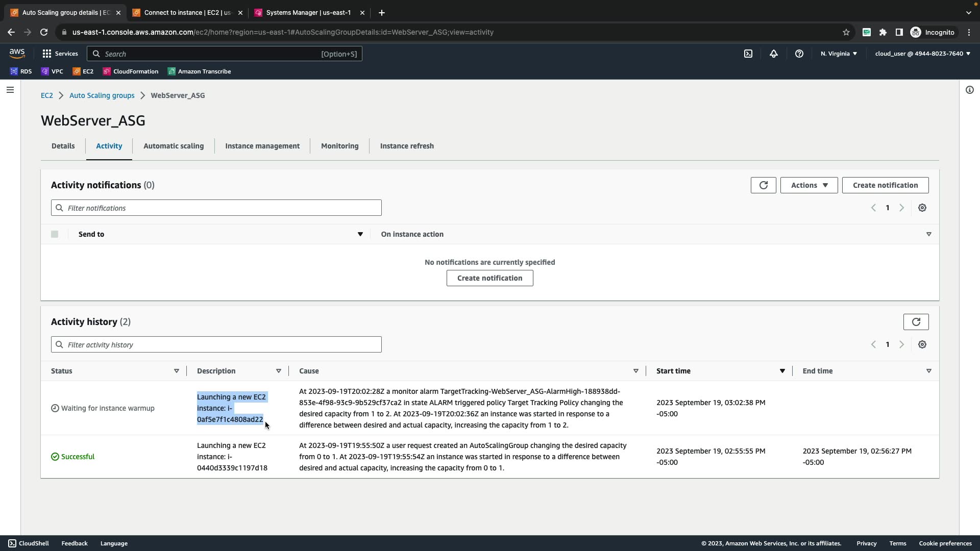Click the notifications bell icon
The height and width of the screenshot is (551, 980).
pos(774,54)
